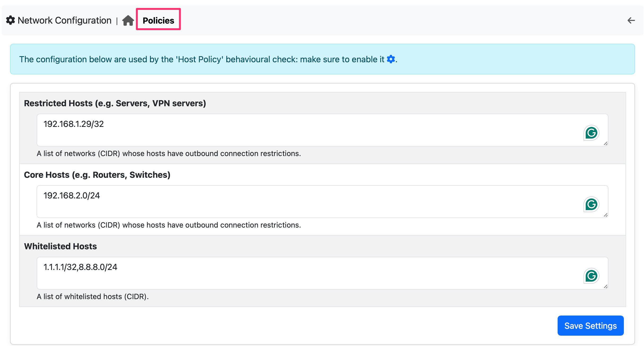Image resolution: width=644 pixels, height=346 pixels.
Task: Click the Core Hosts section heading
Action: pyautogui.click(x=97, y=175)
